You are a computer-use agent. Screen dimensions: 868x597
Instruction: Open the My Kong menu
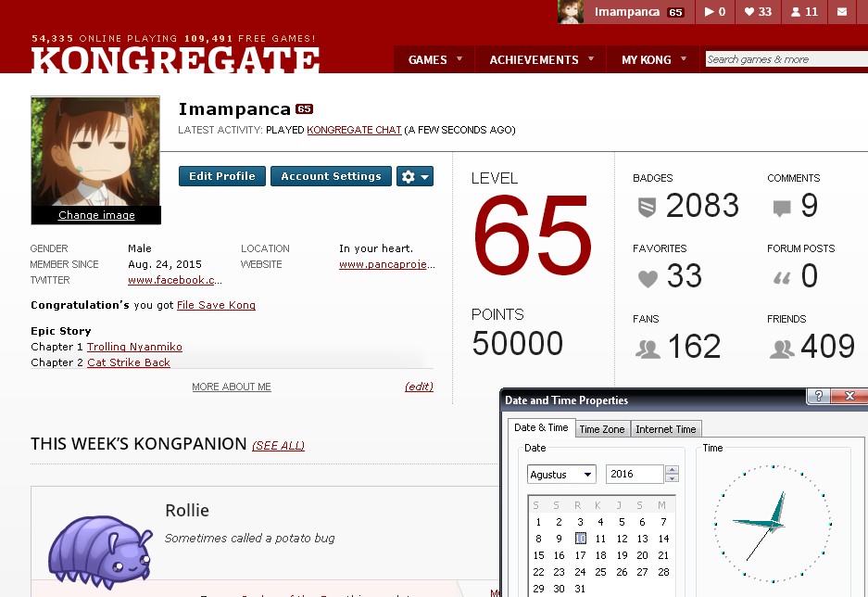[x=646, y=60]
